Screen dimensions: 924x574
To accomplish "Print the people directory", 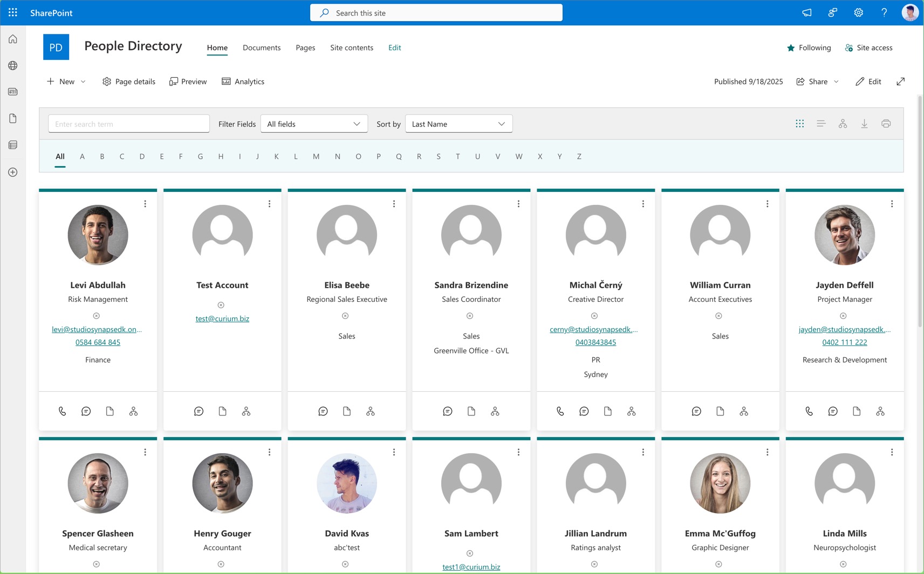I will point(886,124).
